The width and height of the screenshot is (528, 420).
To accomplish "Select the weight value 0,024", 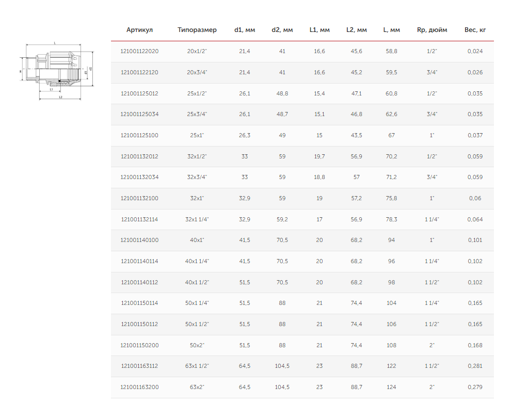I will (x=475, y=51).
